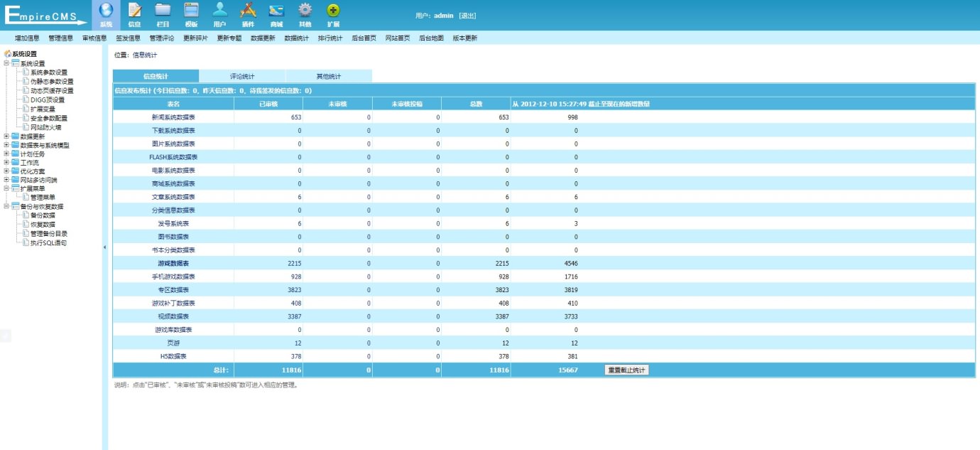This screenshot has height=450, width=980.
Task: Open the 扩展 green plus icon
Action: click(x=333, y=10)
